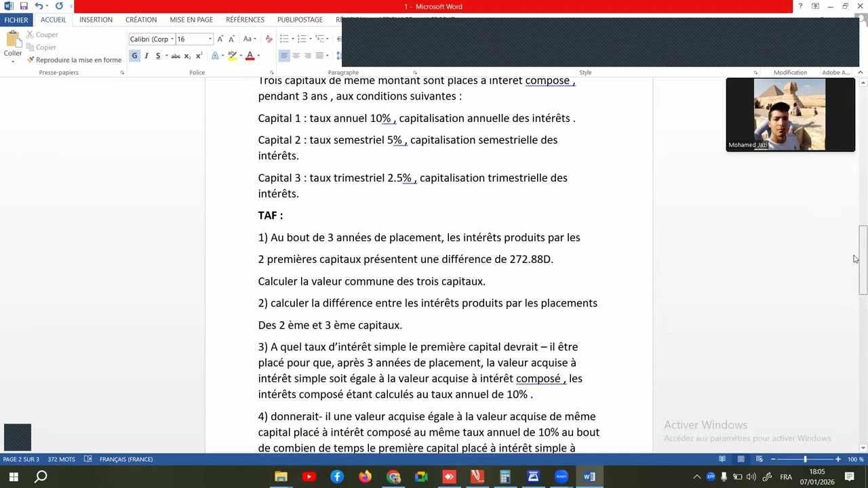This screenshot has width=868, height=488.
Task: Center-align the paragraph
Action: 296,56
